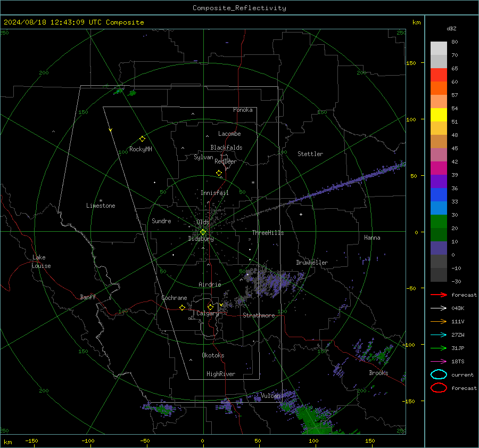Screen dimensions: 479x448
Task: Click the Ponoka city label
Action: pos(243,110)
